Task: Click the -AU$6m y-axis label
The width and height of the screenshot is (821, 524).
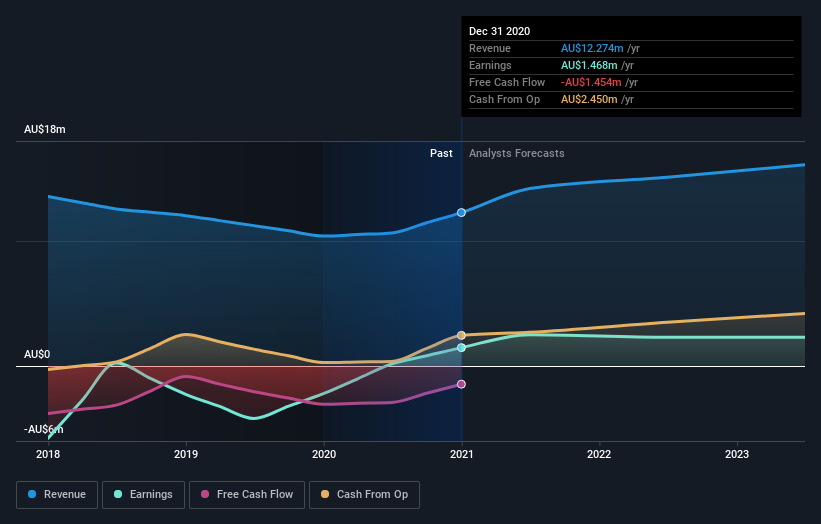Action: 43,429
